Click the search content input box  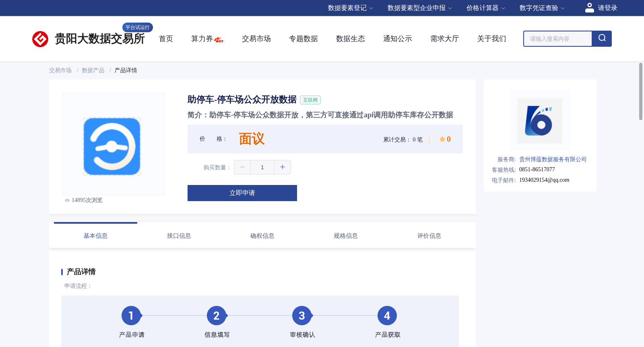558,39
